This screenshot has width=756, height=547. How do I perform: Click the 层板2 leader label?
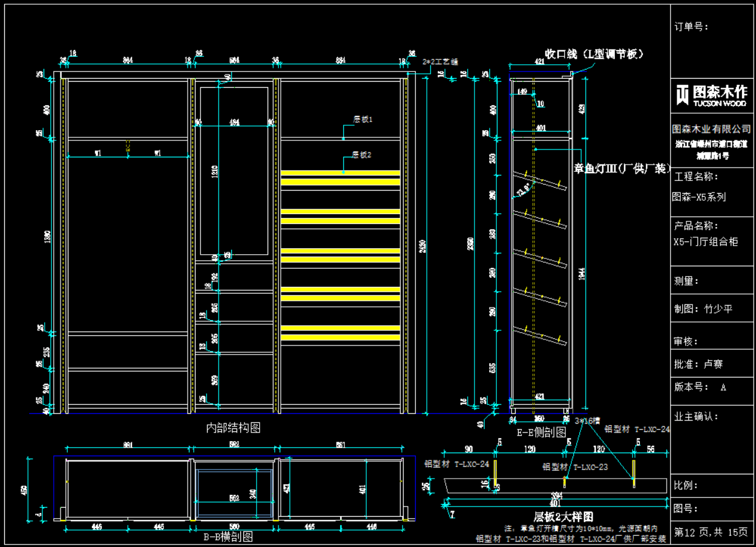(362, 155)
